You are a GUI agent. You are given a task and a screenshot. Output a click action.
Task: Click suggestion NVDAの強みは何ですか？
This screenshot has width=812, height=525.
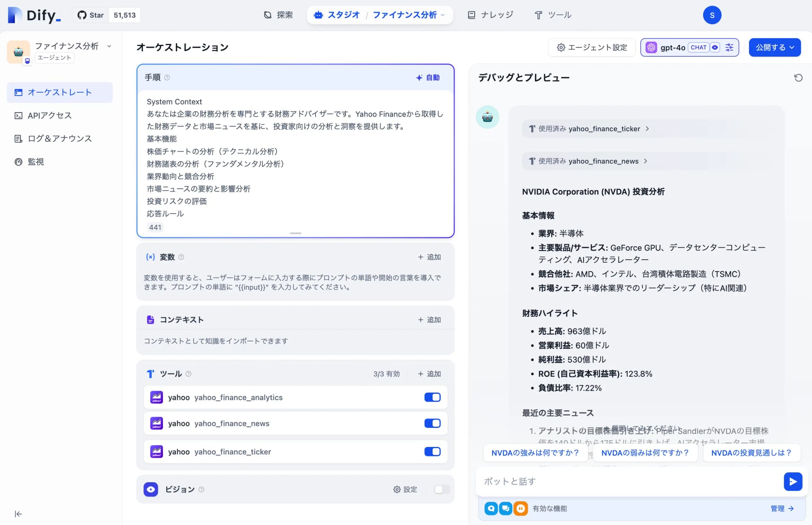[535, 453]
